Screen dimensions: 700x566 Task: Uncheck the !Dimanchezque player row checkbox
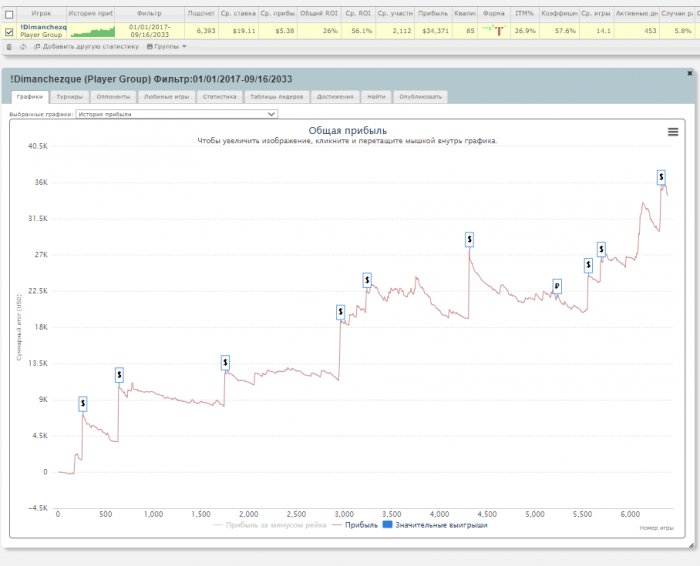tap(9, 31)
